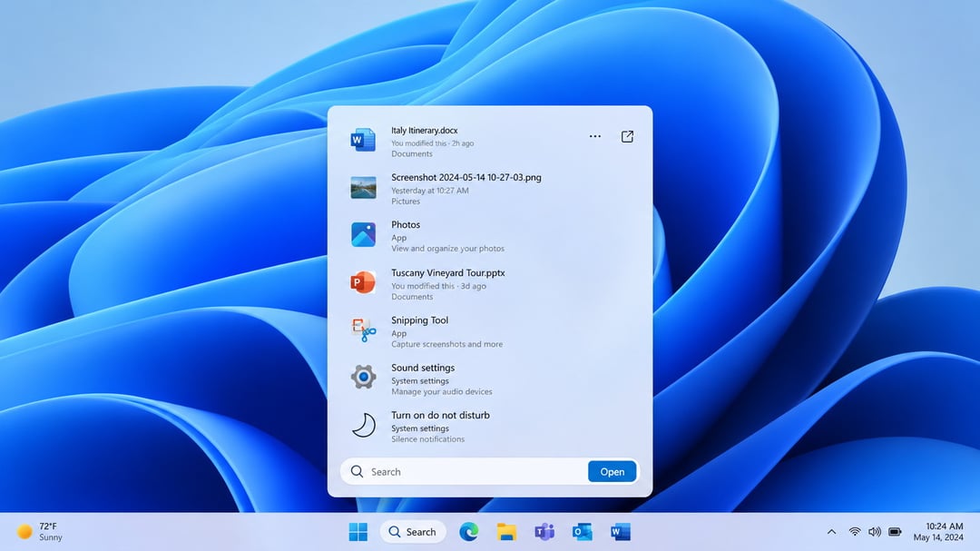Click 'Manage your audio devices' description
The height and width of the screenshot is (551, 980).
pyautogui.click(x=442, y=391)
